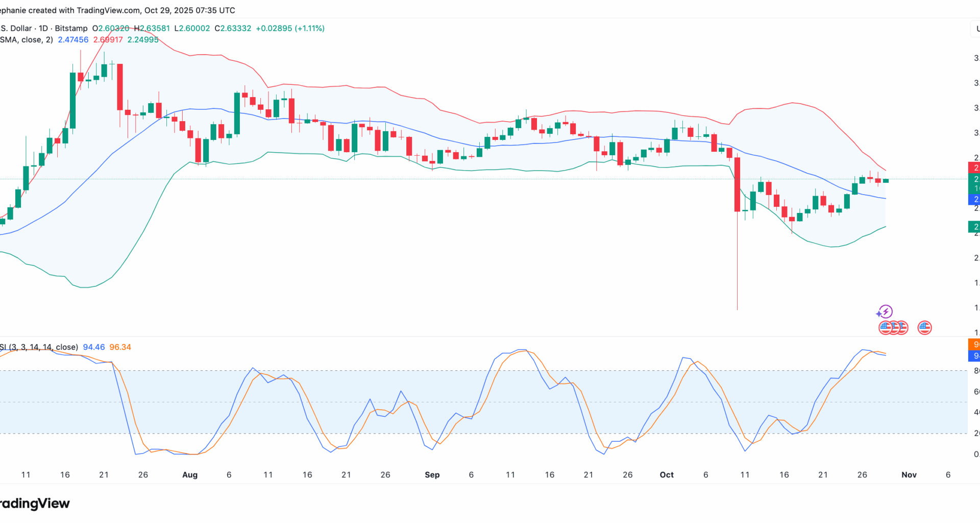Click the orange 96.34 Stoch RSI value
This screenshot has width=980, height=523.
tap(120, 347)
